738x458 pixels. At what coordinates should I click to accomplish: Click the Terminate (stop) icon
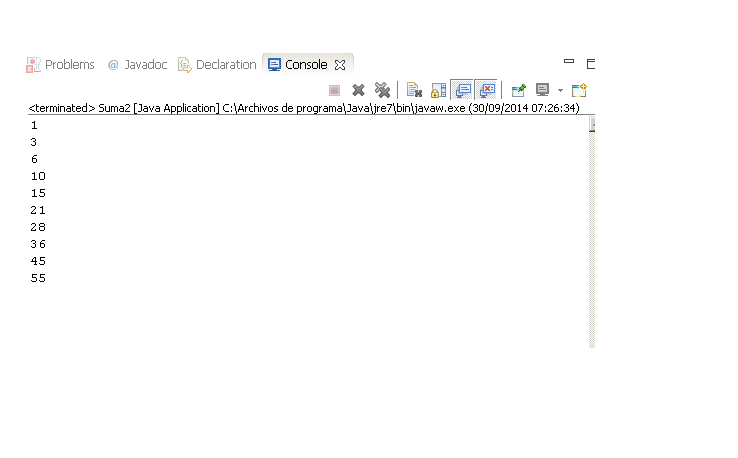click(x=334, y=90)
